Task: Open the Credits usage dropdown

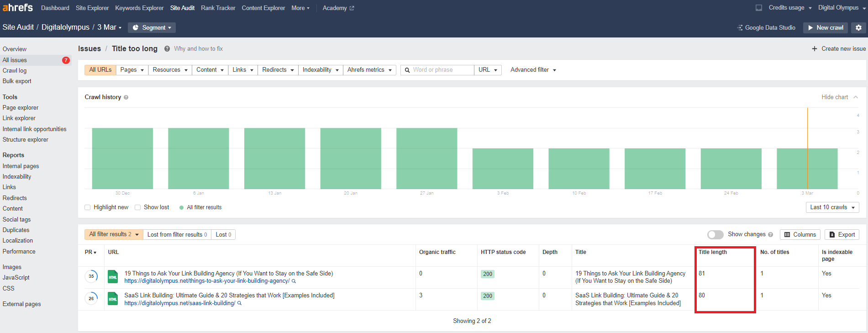Action: click(790, 8)
